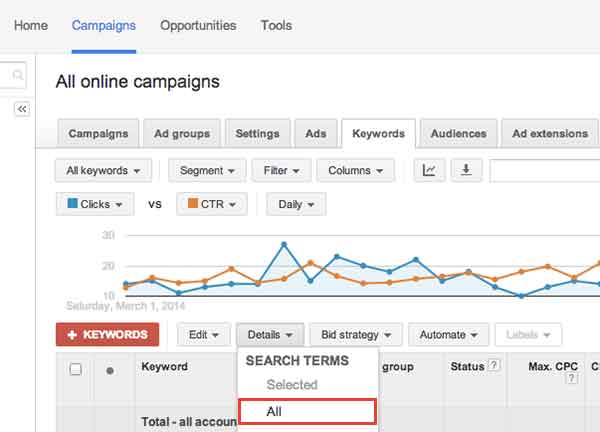The width and height of the screenshot is (600, 432).
Task: Go to Opportunities in top navigation
Action: (x=198, y=25)
